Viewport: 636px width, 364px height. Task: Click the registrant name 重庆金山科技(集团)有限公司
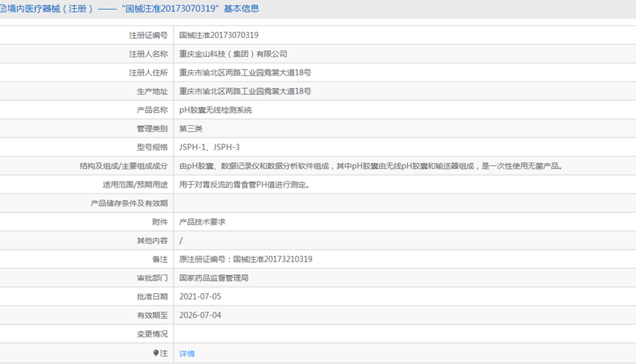coord(233,54)
